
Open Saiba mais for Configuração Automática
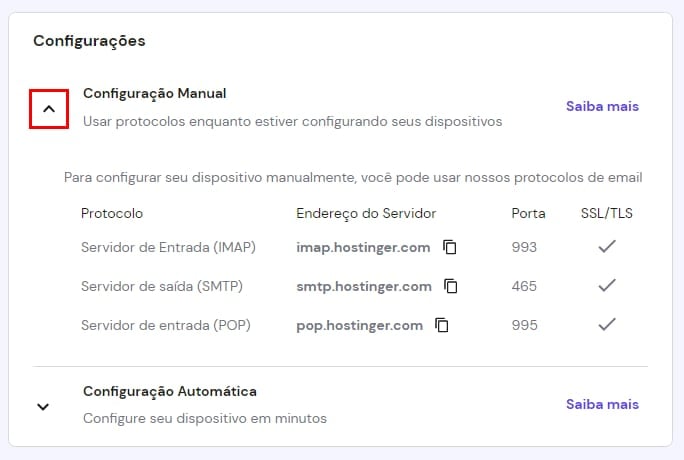[602, 404]
